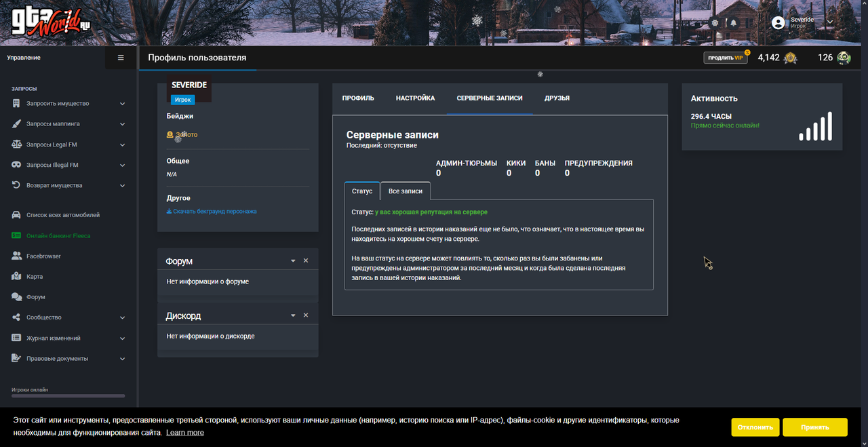This screenshot has height=447, width=868.
Task: Expand Правовые документы chevron
Action: pos(123,358)
